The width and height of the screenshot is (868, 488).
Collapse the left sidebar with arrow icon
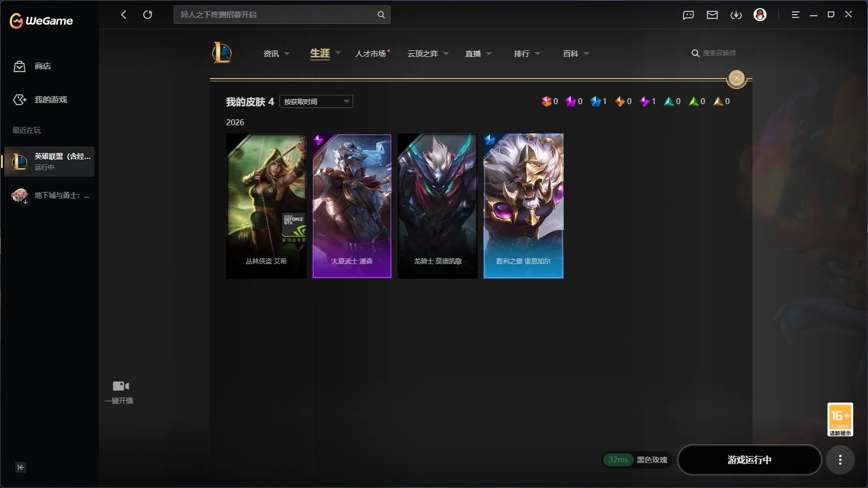[x=21, y=467]
